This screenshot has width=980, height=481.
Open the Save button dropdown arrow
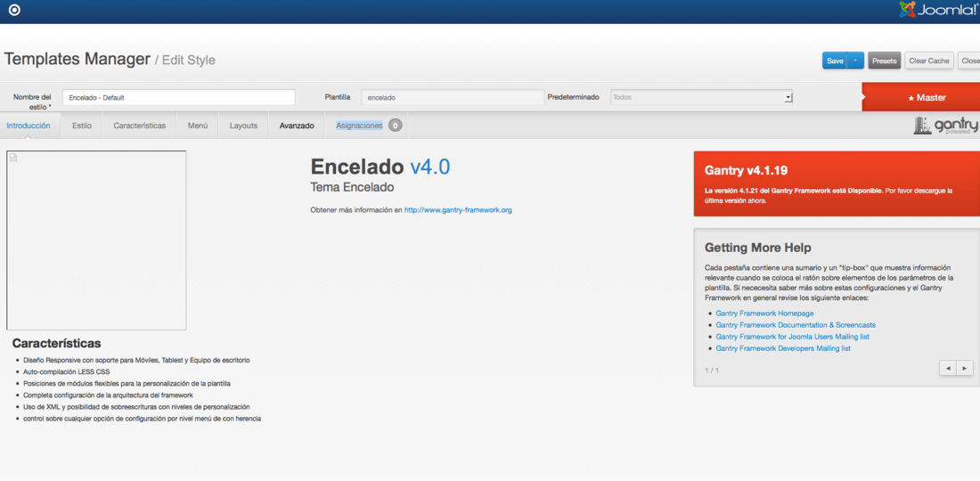(x=856, y=61)
